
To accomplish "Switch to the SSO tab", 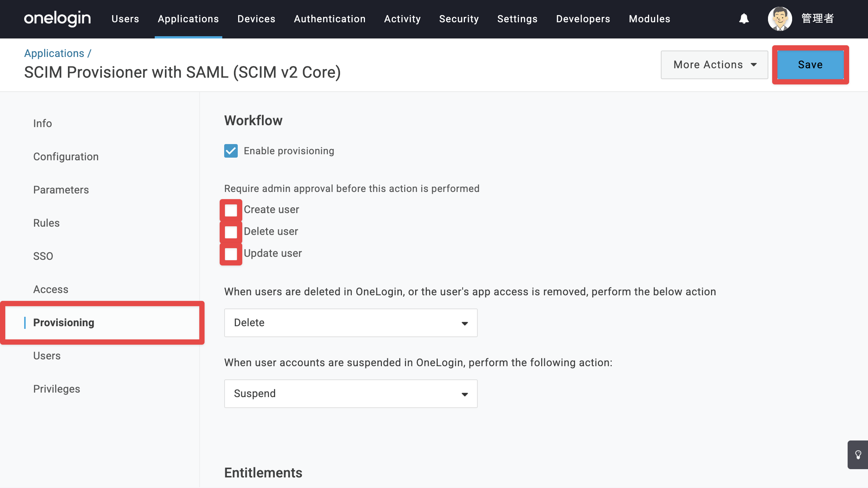I will pyautogui.click(x=43, y=256).
